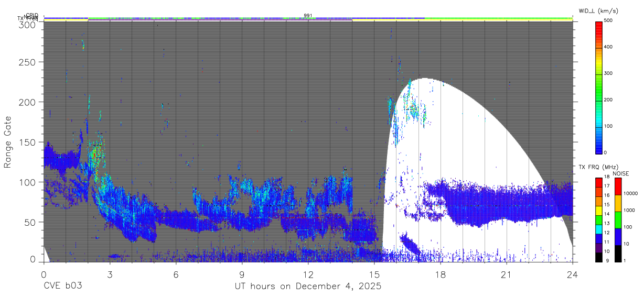Select the blue swatch of the NOISE legend
The height and width of the screenshot is (297, 644).
click(617, 236)
